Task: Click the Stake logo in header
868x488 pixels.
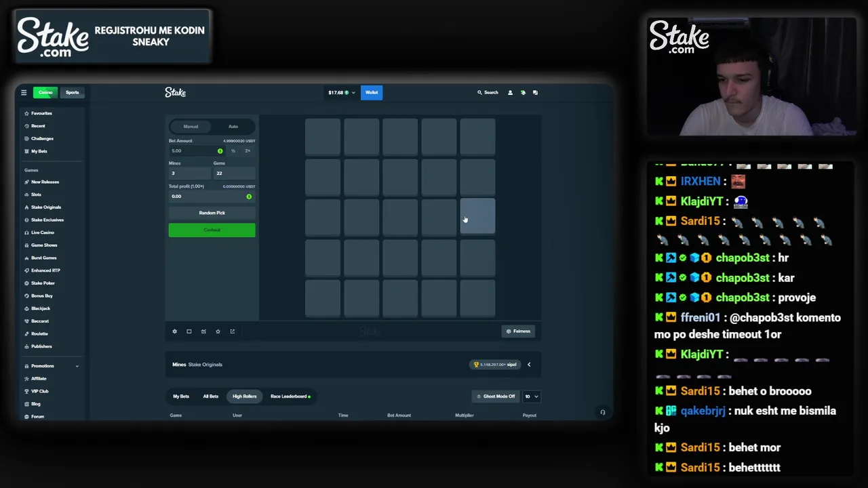Action: click(175, 92)
